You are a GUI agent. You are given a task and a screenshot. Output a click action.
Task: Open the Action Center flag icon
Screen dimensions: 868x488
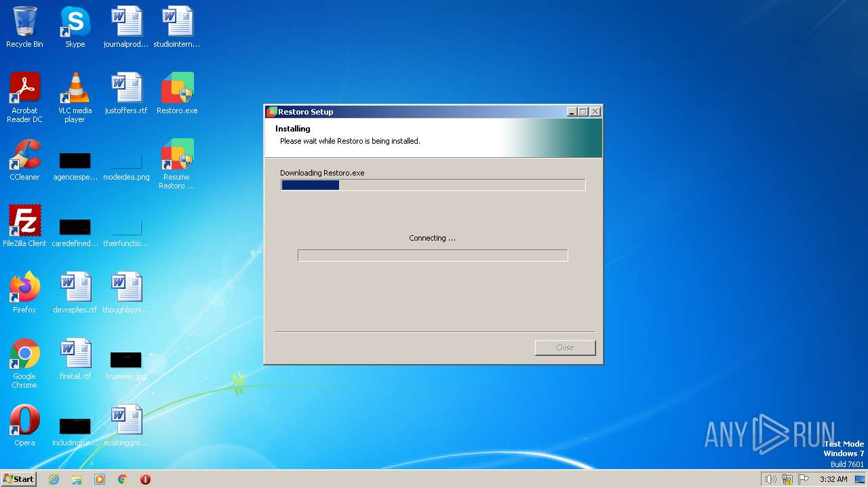click(x=804, y=479)
